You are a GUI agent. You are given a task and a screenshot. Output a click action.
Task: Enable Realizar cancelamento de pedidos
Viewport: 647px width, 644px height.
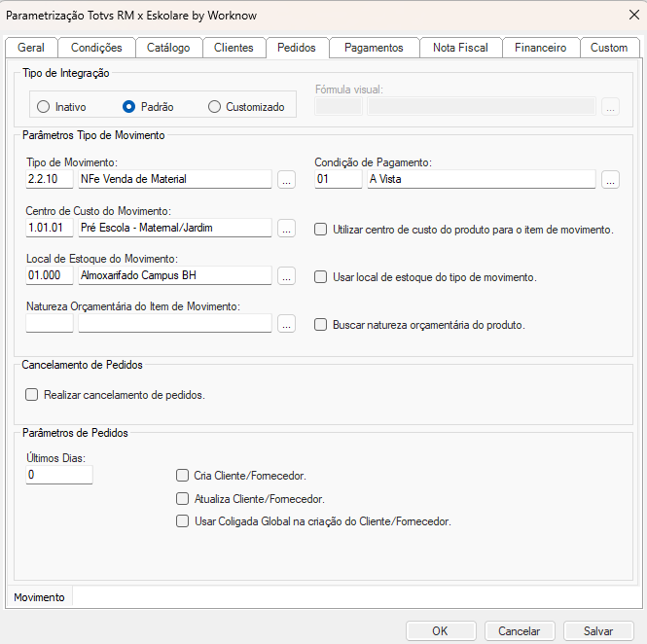[32, 395]
